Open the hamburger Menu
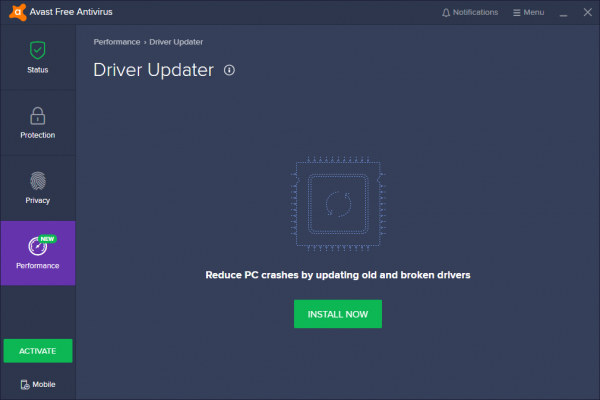Viewport: 600px width, 400px height. (528, 13)
